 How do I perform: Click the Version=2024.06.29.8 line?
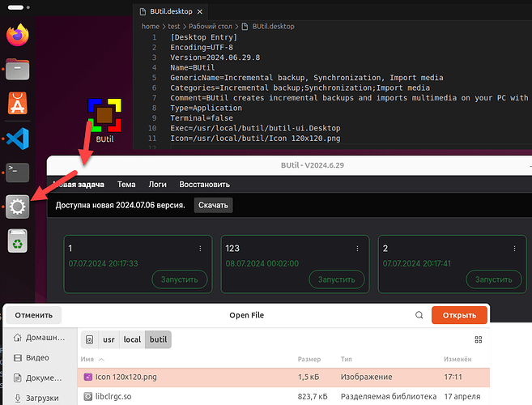pyautogui.click(x=215, y=58)
